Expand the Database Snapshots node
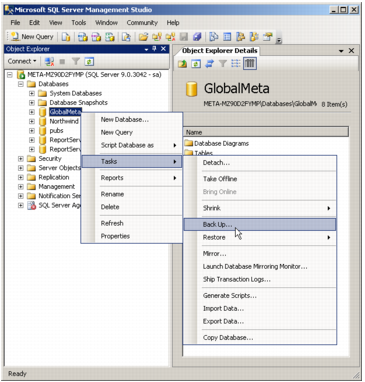 tap(32, 103)
